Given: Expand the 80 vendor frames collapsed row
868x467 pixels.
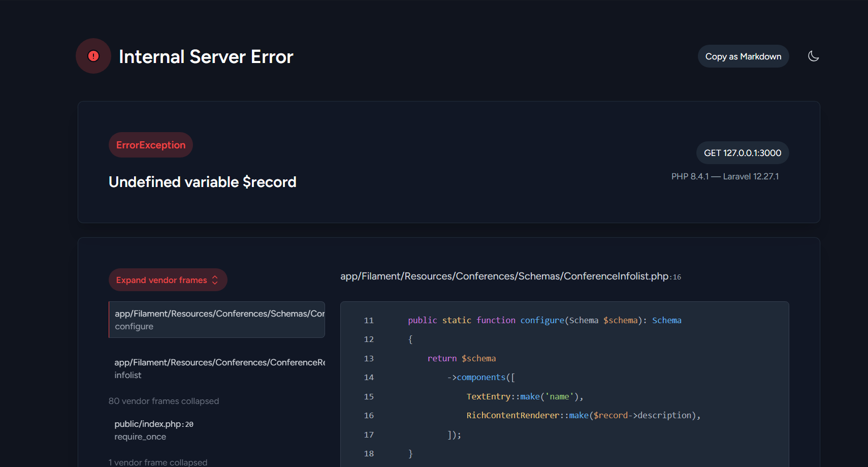Looking at the screenshot, I should pyautogui.click(x=164, y=401).
